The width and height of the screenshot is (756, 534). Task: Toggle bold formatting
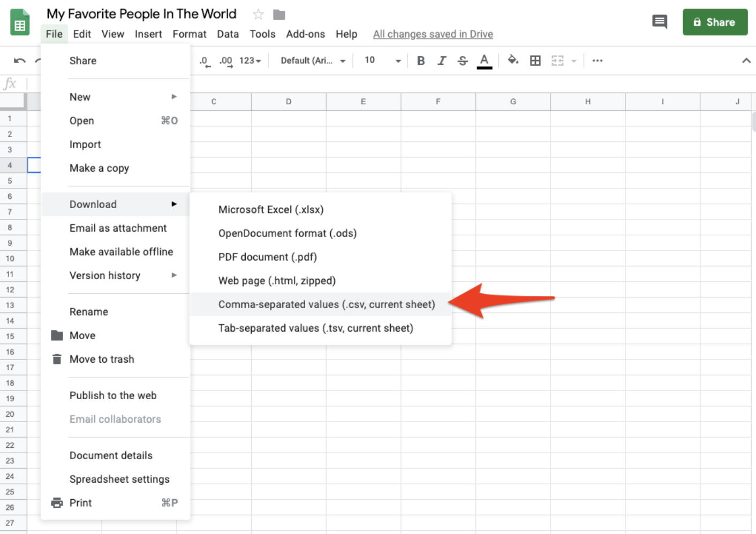coord(421,60)
